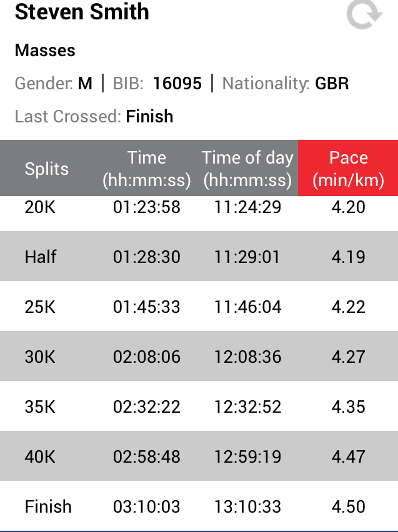Tap the refresh icon beside Steven Smith
398x532 pixels.
tap(364, 14)
